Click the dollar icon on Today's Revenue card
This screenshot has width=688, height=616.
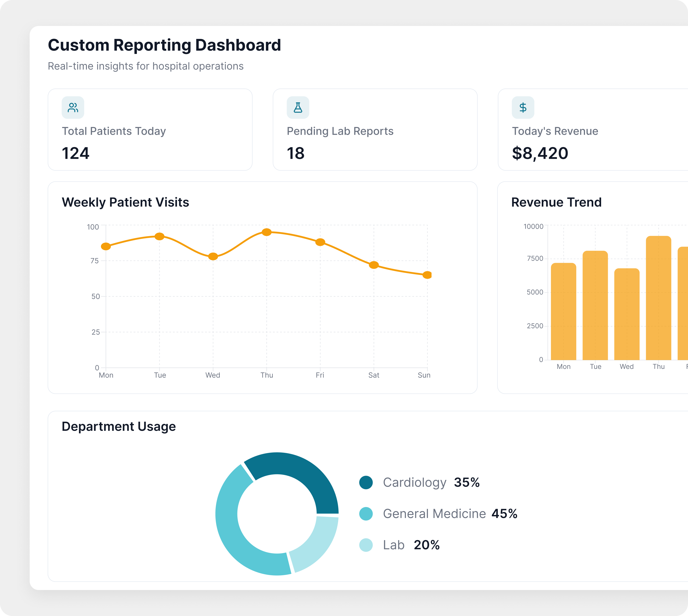coord(523,108)
